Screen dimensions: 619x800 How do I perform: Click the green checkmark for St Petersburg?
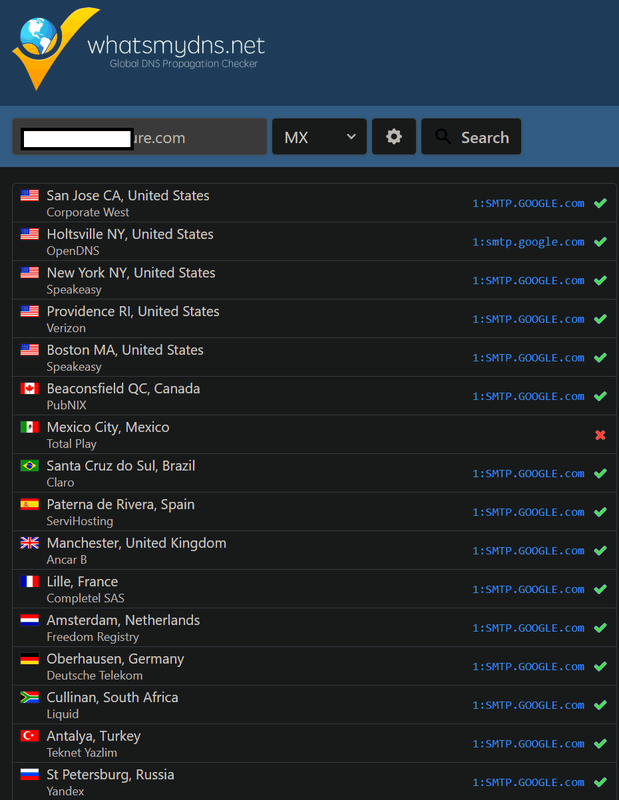(x=600, y=783)
